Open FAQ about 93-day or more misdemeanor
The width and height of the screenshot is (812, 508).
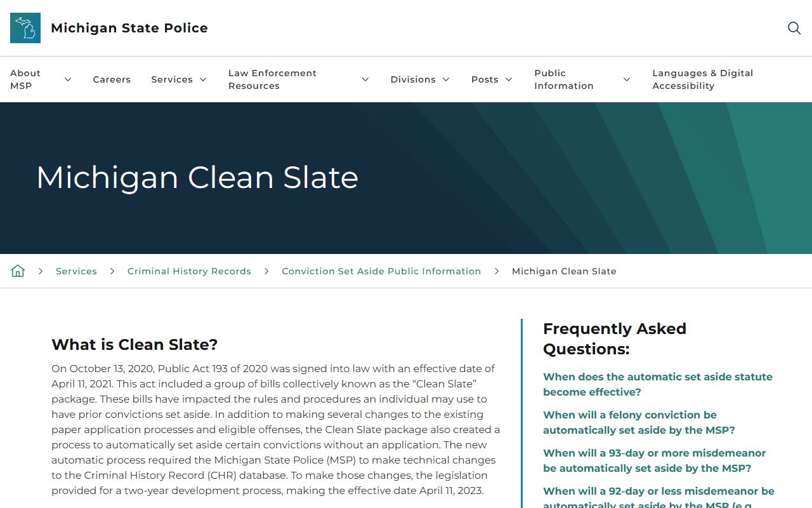point(654,460)
